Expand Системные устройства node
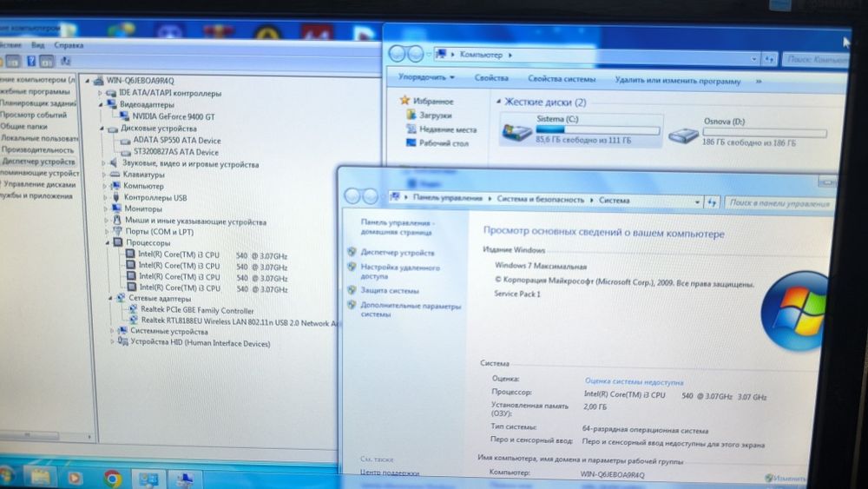The image size is (868, 489). pyautogui.click(x=111, y=331)
